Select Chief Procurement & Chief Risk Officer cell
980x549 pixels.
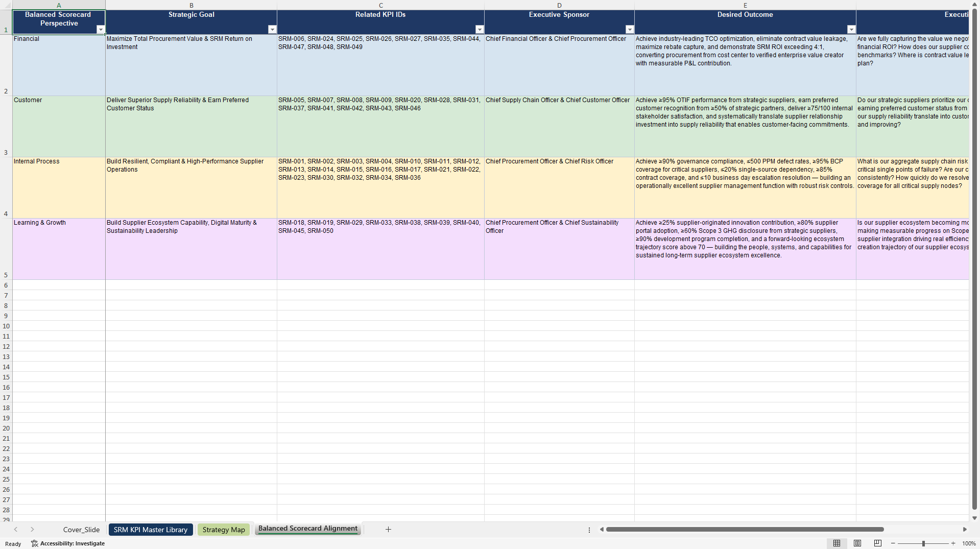(559, 188)
